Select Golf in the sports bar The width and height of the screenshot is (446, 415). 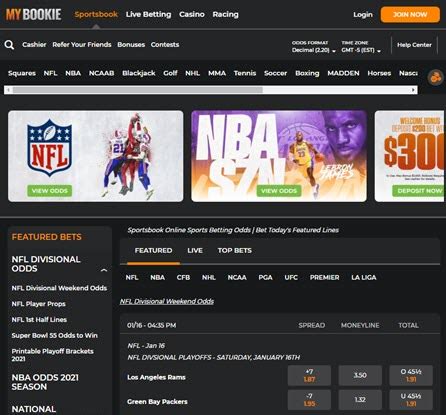[170, 73]
